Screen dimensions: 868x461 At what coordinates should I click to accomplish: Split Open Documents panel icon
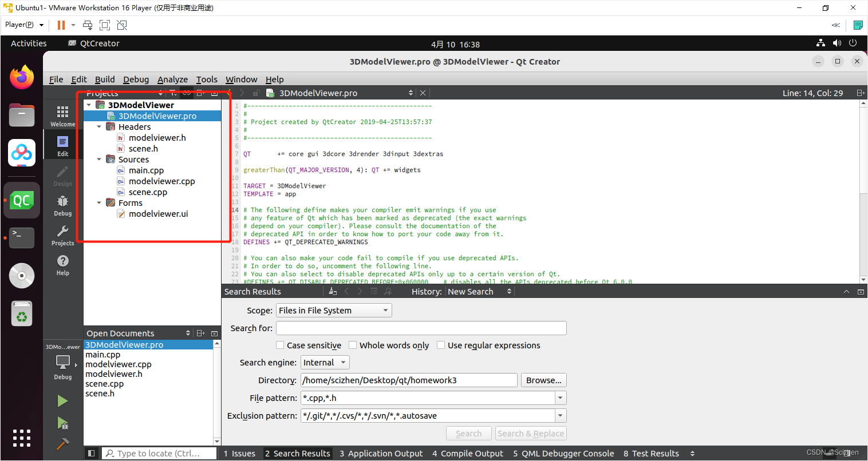click(x=200, y=333)
